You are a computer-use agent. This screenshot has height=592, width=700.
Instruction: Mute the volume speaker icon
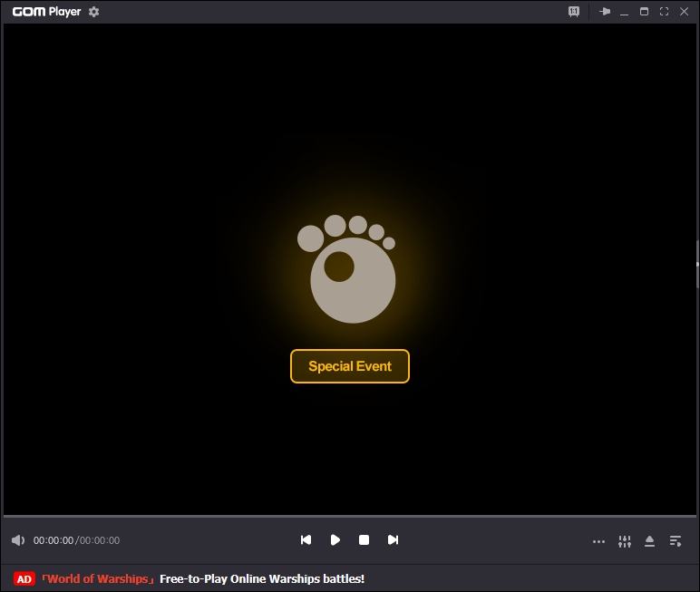[18, 540]
